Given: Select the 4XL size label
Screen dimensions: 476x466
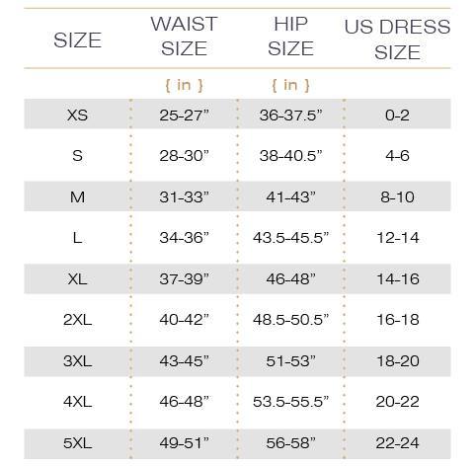Looking at the screenshot, I should 77,401.
